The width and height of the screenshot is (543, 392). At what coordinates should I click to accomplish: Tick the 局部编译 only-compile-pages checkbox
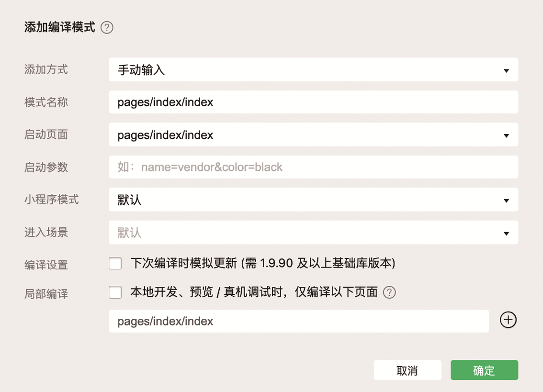[x=115, y=292]
